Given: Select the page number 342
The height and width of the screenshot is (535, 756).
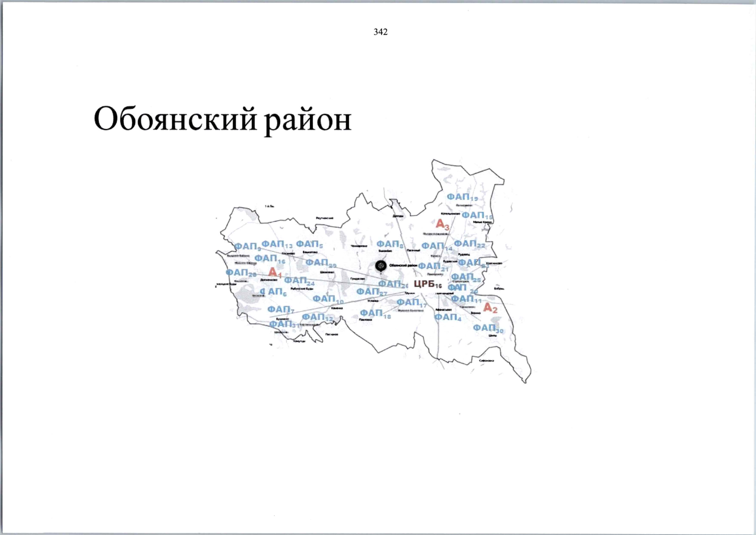Looking at the screenshot, I should coord(381,32).
